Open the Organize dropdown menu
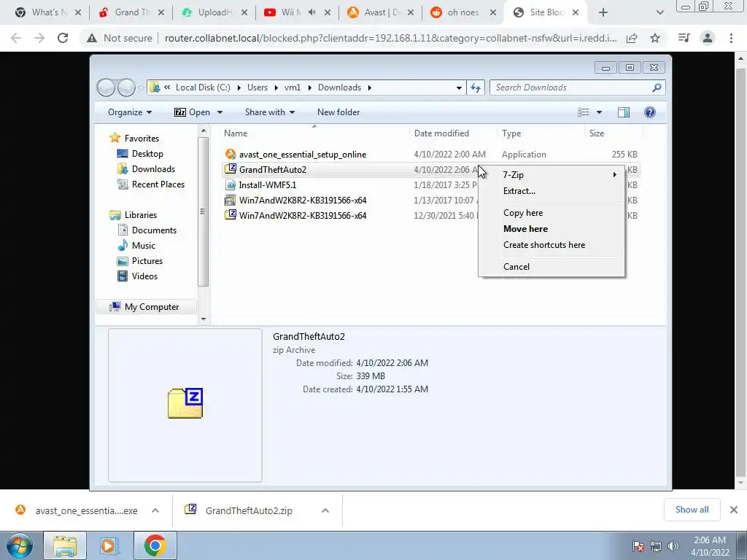Image resolution: width=747 pixels, height=560 pixels. pyautogui.click(x=130, y=112)
